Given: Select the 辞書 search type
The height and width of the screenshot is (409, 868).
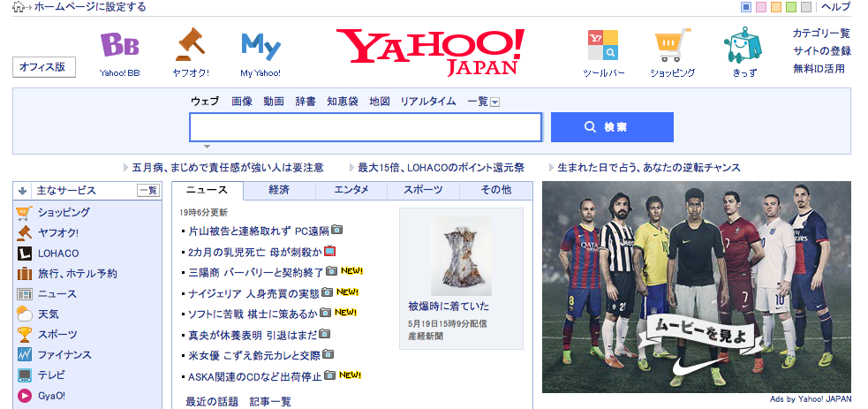Looking at the screenshot, I should 306,102.
